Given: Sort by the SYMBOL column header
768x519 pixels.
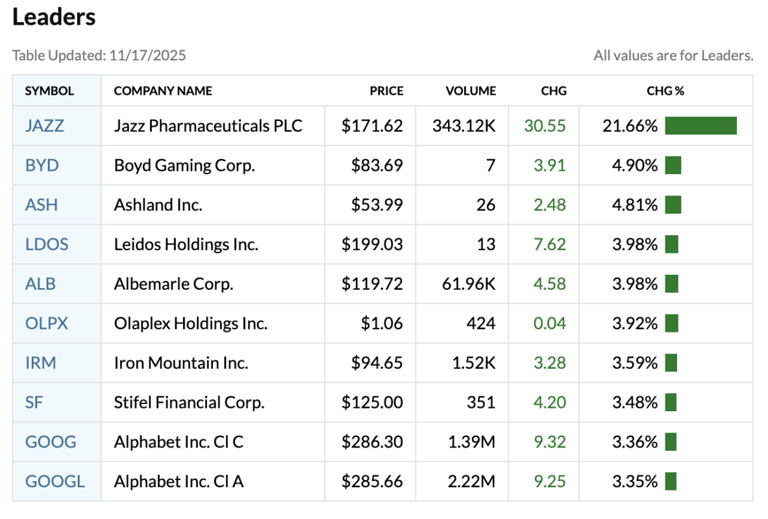Looking at the screenshot, I should pyautogui.click(x=49, y=91).
